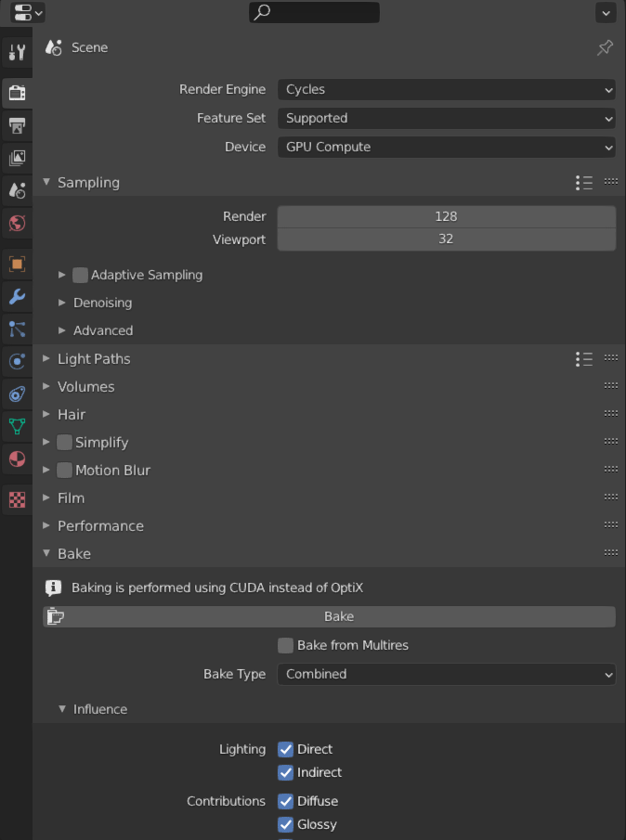Open the Render Engine dropdown
This screenshot has width=626, height=840.
[x=446, y=89]
